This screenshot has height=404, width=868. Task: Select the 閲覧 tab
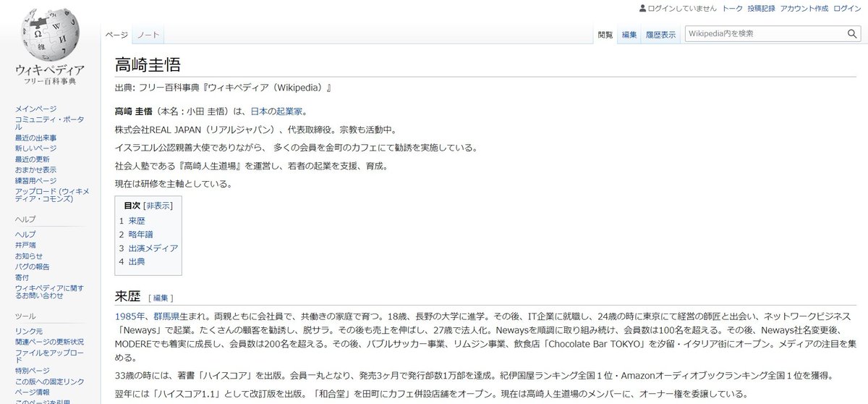[605, 35]
